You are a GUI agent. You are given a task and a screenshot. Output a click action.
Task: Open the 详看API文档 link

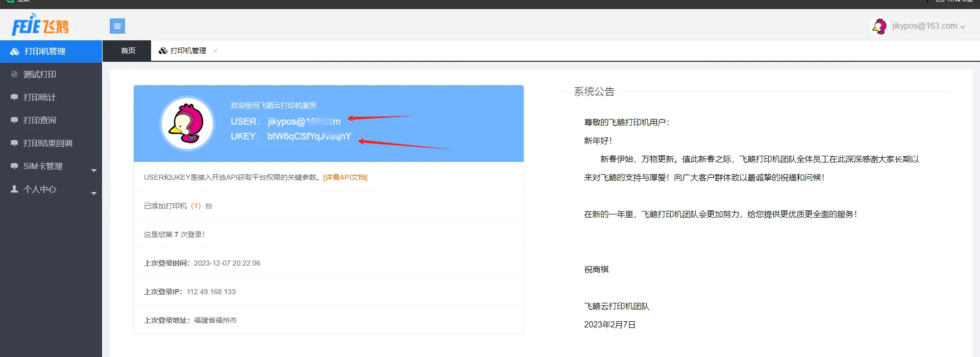point(345,177)
